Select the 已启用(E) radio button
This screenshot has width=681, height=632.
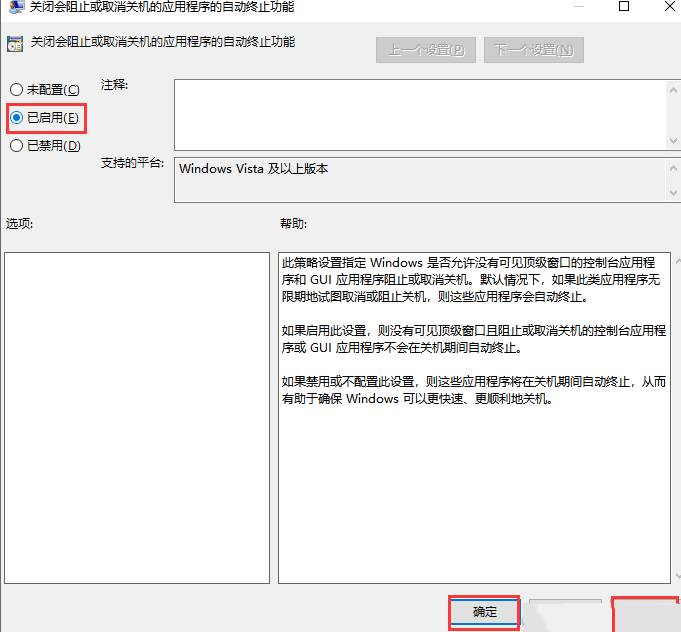[x=44, y=118]
